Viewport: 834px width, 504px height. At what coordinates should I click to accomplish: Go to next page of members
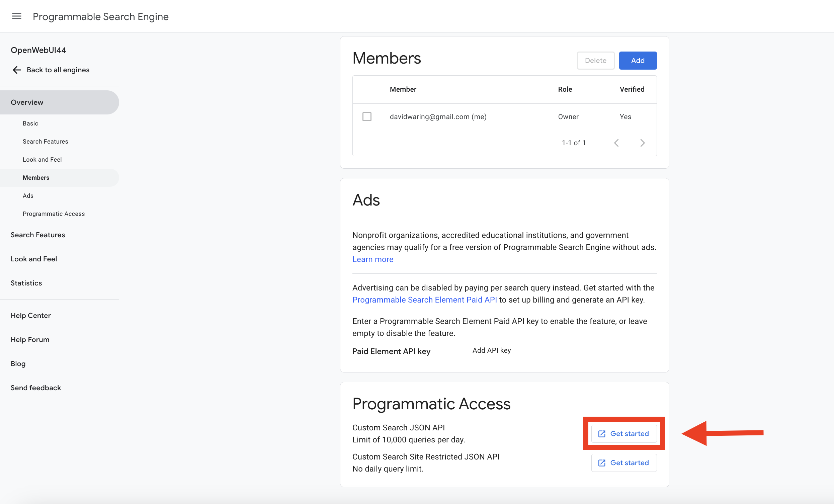643,143
